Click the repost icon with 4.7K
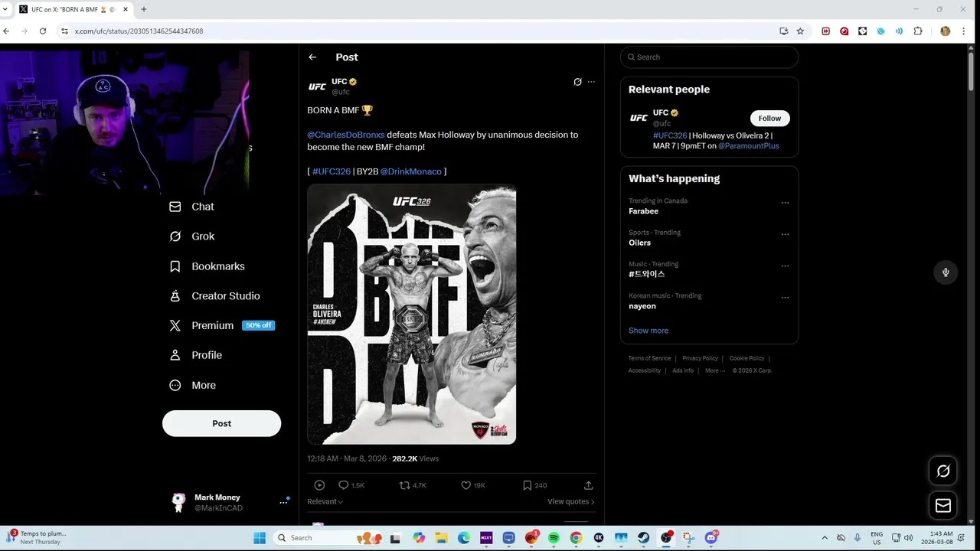 click(x=404, y=485)
